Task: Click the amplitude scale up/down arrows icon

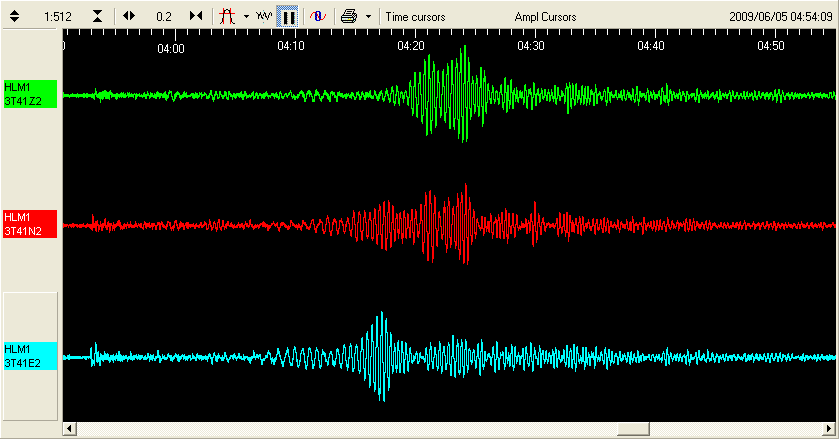Action: point(15,16)
